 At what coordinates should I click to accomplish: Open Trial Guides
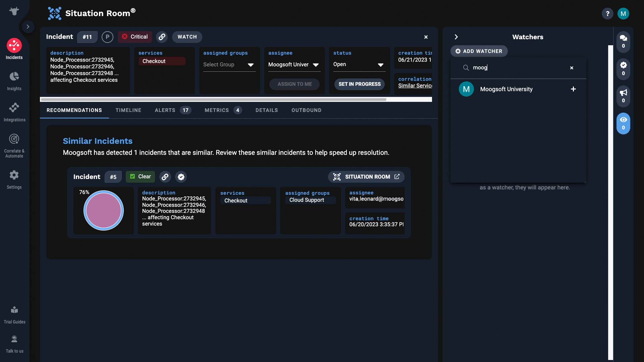[14, 315]
